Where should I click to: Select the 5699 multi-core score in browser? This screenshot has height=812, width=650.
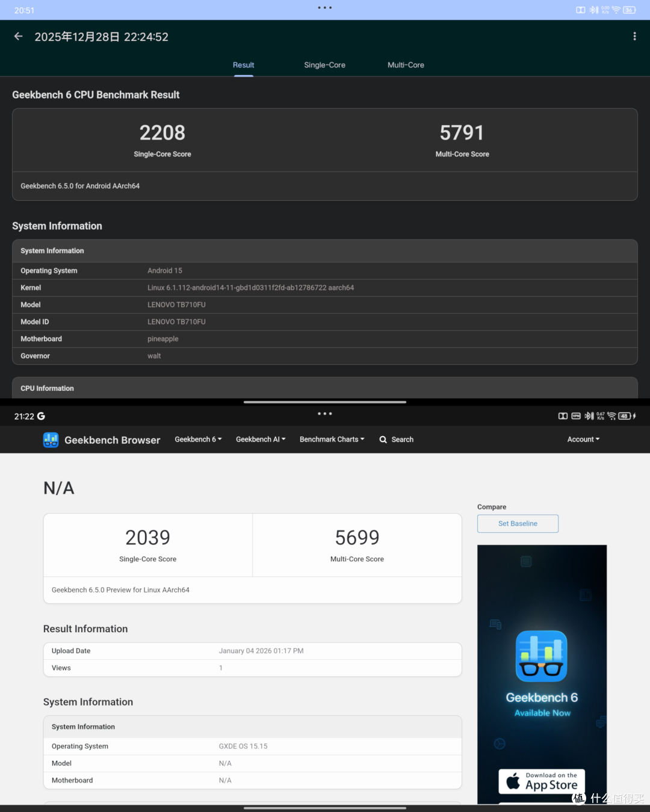pyautogui.click(x=357, y=537)
